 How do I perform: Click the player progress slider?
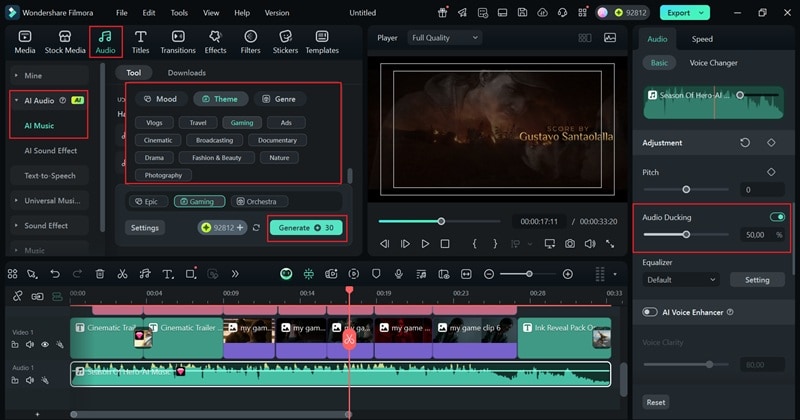439,221
